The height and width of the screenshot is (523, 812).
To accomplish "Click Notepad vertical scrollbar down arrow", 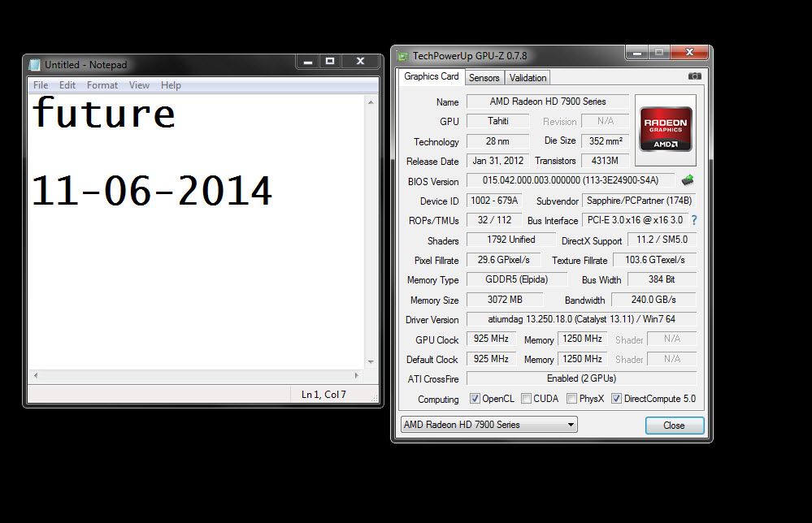I will pos(371,361).
